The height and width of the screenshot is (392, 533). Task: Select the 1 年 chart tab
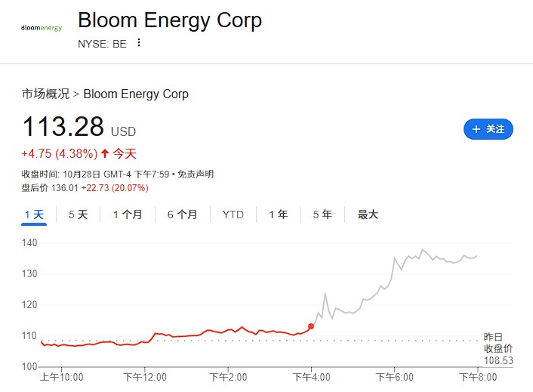[279, 215]
